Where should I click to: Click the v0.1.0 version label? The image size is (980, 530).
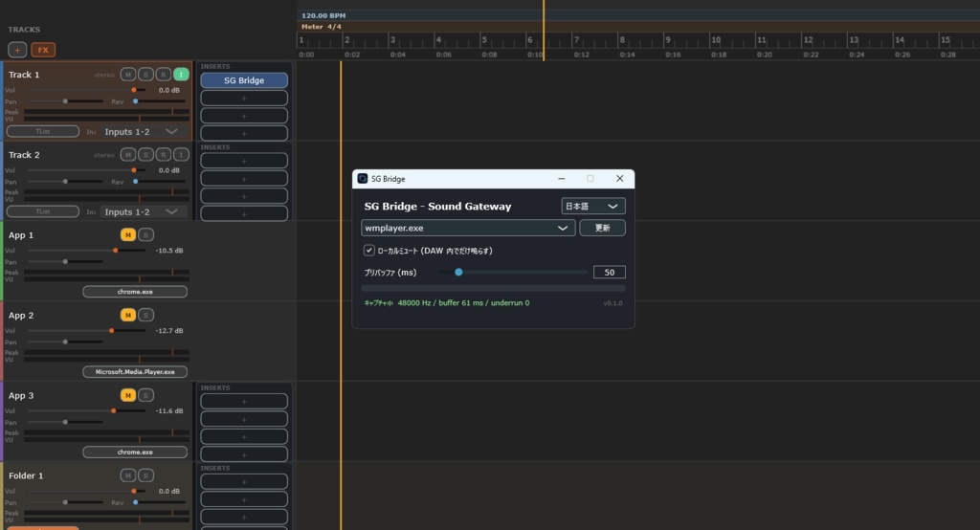[613, 303]
